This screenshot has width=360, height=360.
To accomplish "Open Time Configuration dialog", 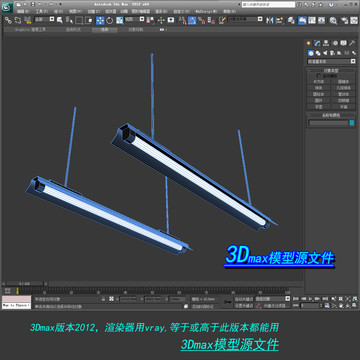I will 327,305.
